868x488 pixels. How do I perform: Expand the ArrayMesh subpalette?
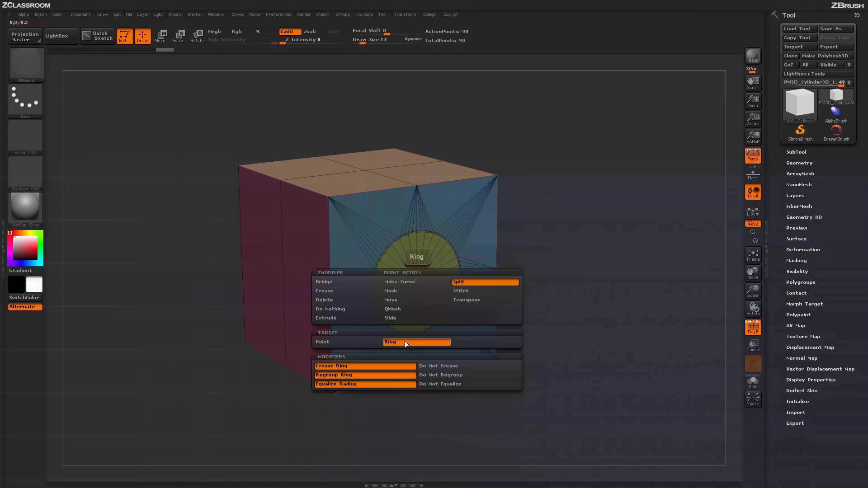(x=800, y=174)
